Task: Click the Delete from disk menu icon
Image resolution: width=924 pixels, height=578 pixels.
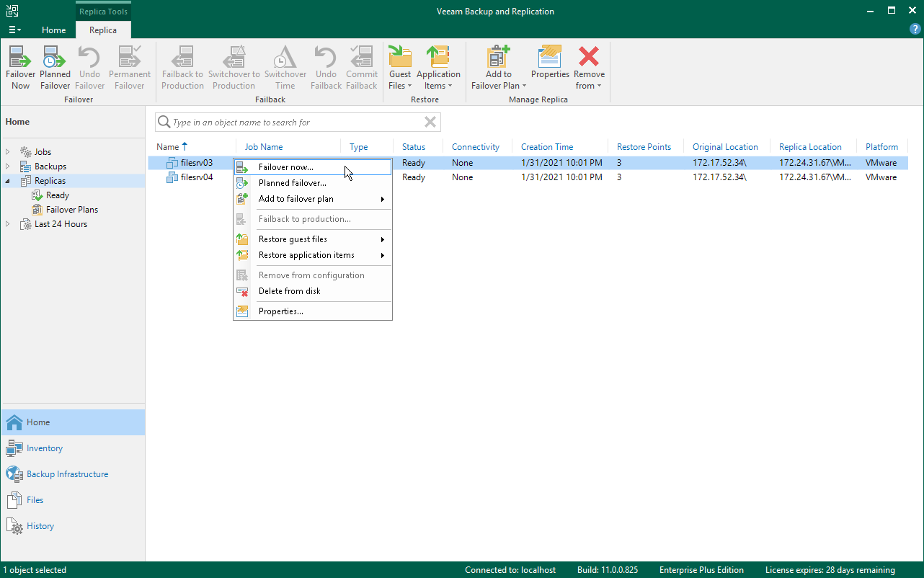Action: click(x=242, y=291)
